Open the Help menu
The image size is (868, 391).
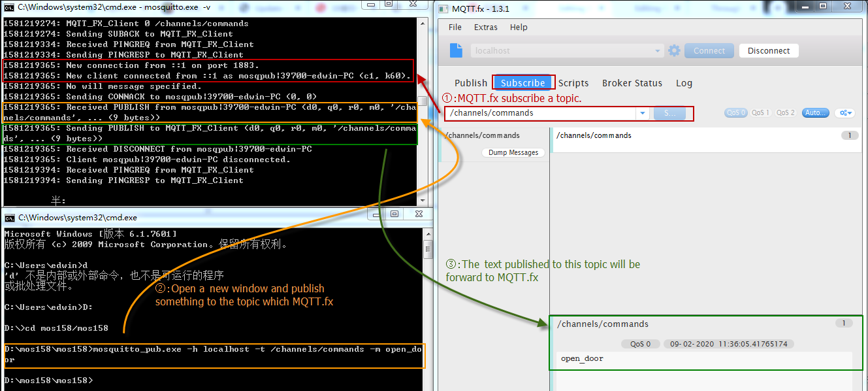[x=519, y=27]
